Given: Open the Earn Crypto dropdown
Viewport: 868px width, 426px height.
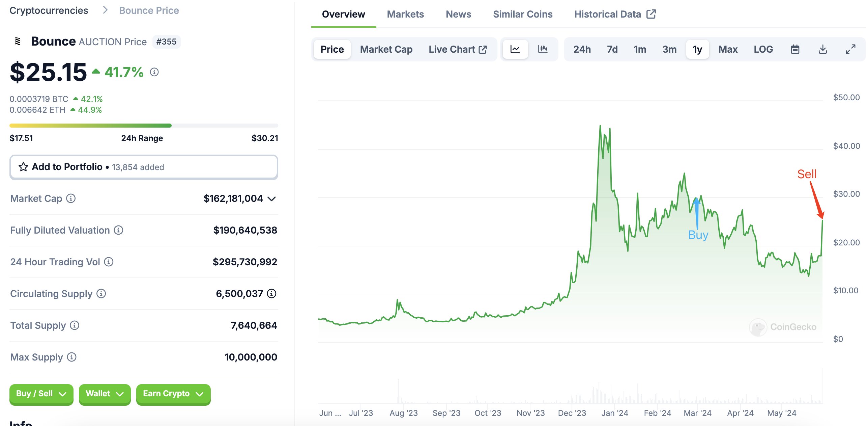Looking at the screenshot, I should point(173,394).
